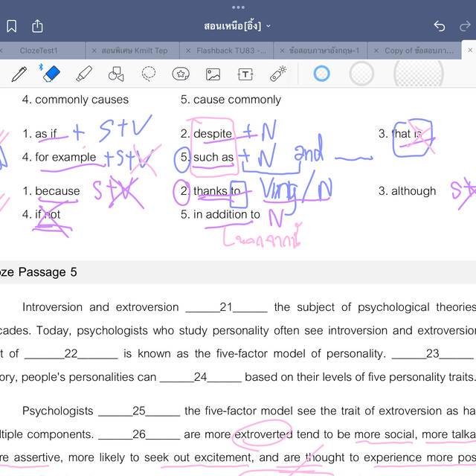
Task: Close the Flashback TU83 tab
Action: pyautogui.click(x=187, y=51)
